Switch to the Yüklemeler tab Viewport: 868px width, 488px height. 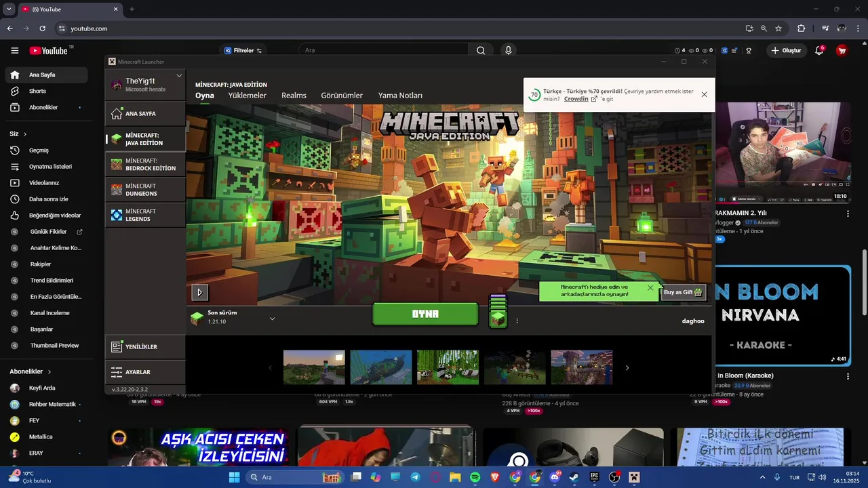click(248, 96)
